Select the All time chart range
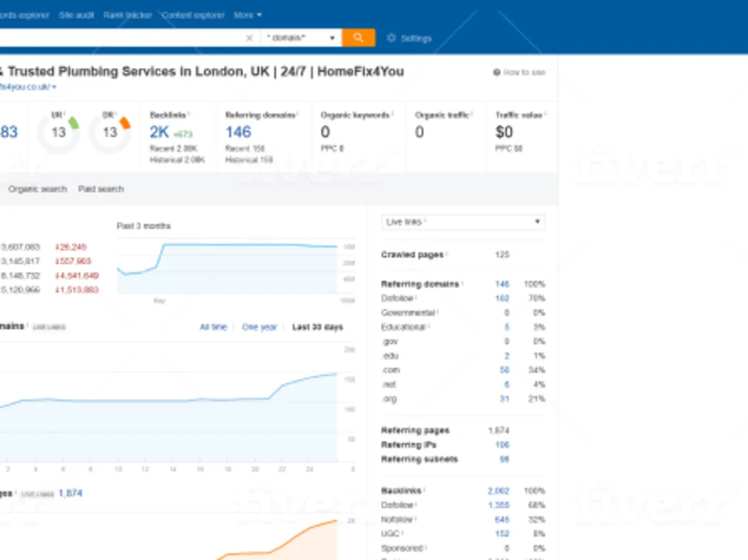Viewport: 748px width, 560px height. pyautogui.click(x=213, y=327)
